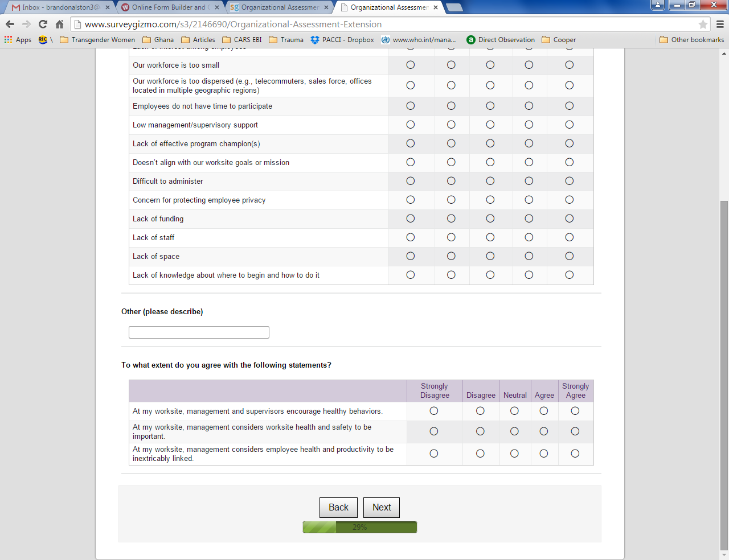729x560 pixels.
Task: Go back to the previous page in browser
Action: point(10,24)
